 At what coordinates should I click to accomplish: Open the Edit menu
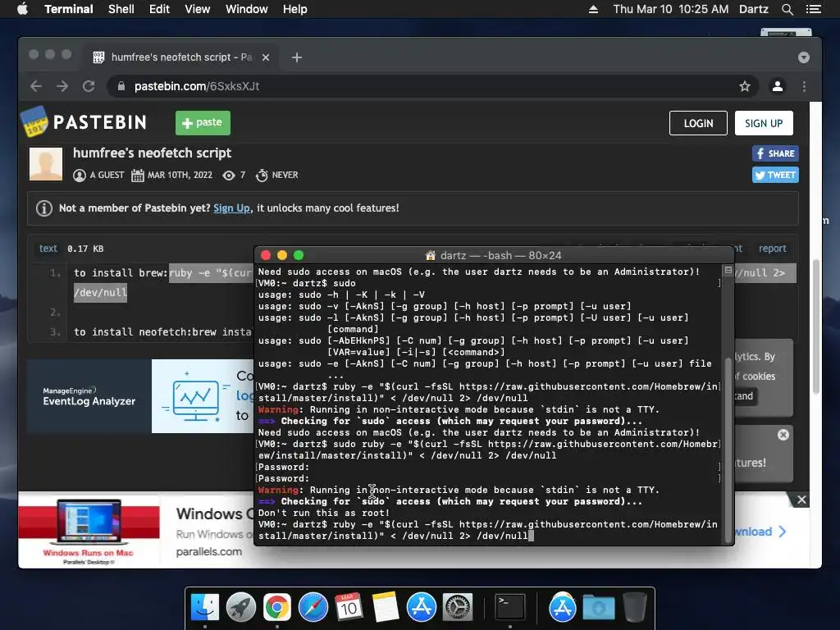coord(159,9)
